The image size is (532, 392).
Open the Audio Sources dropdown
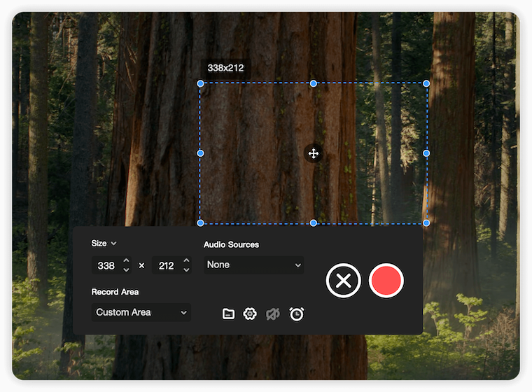tap(254, 265)
